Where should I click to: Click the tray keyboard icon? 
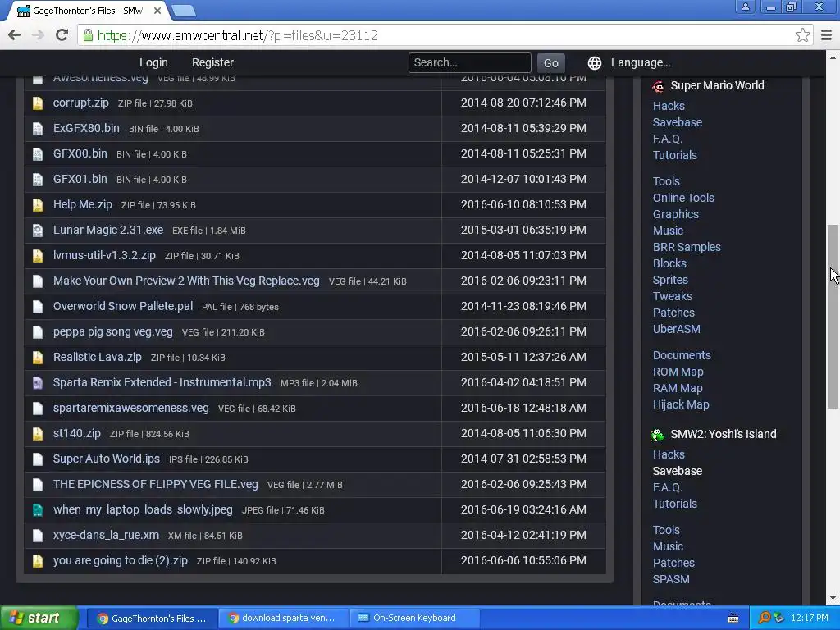733,619
